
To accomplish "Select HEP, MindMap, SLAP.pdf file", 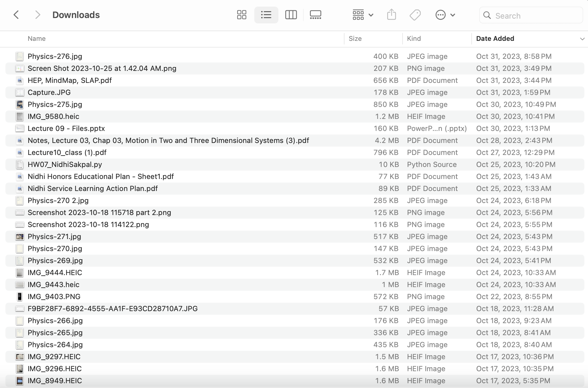I will point(69,80).
